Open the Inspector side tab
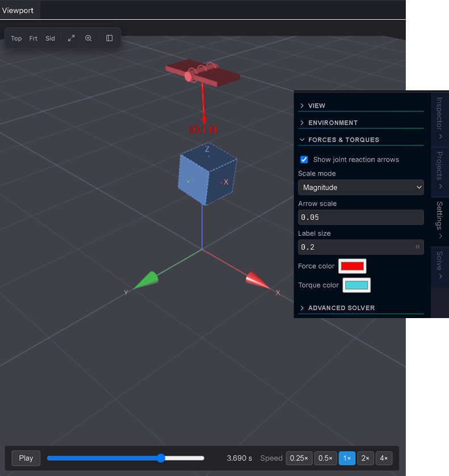Screen dimensions: 449x476 439,118
